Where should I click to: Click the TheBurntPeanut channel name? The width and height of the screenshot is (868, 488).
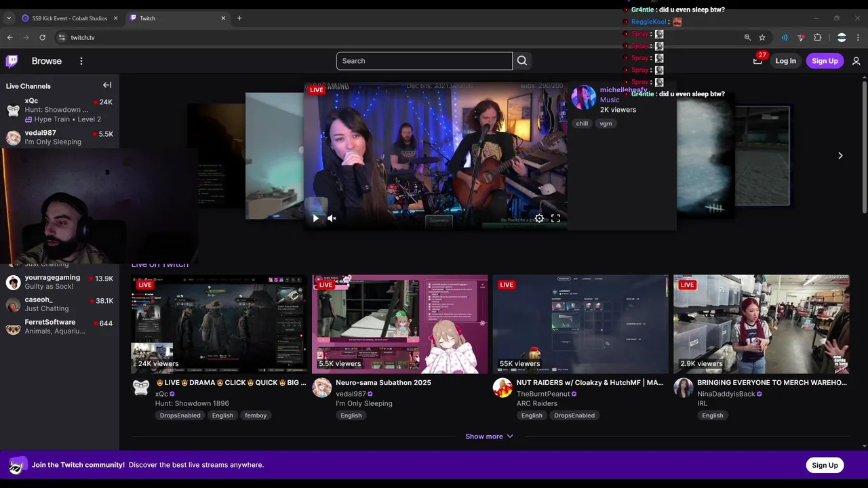pyautogui.click(x=543, y=394)
